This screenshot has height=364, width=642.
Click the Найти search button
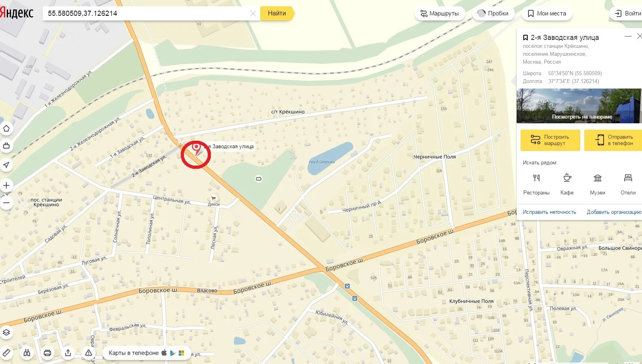(277, 13)
